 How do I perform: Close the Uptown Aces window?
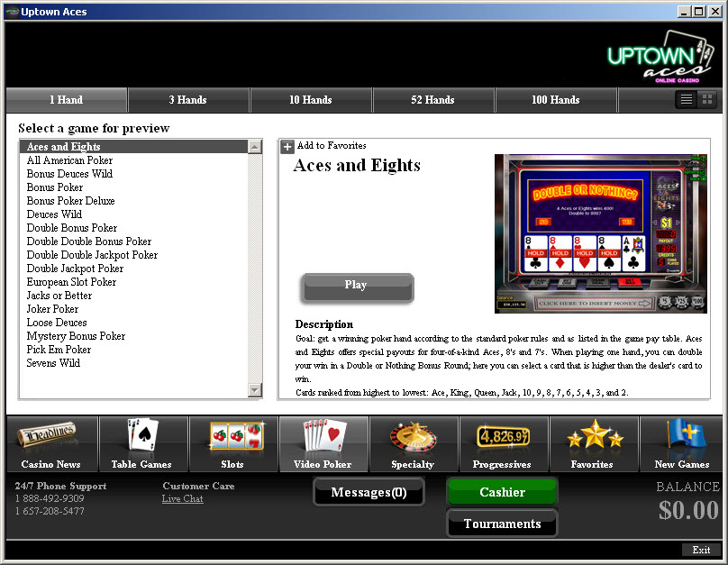click(x=715, y=12)
